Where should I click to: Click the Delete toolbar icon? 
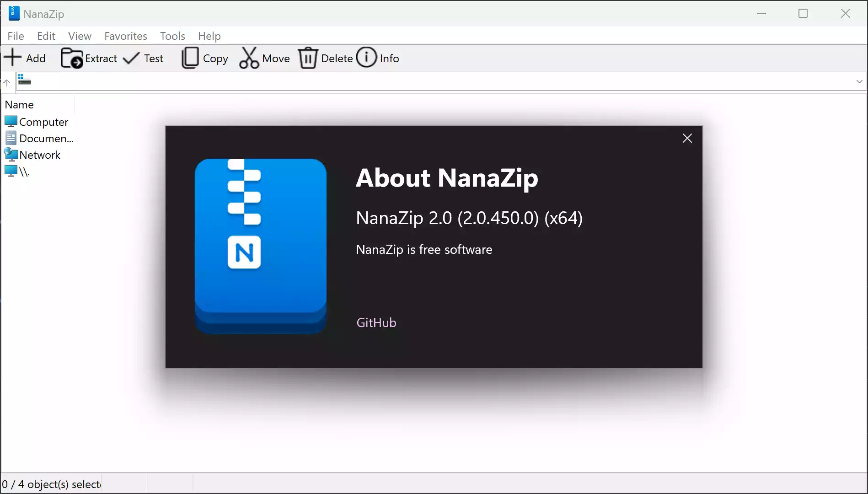click(325, 58)
